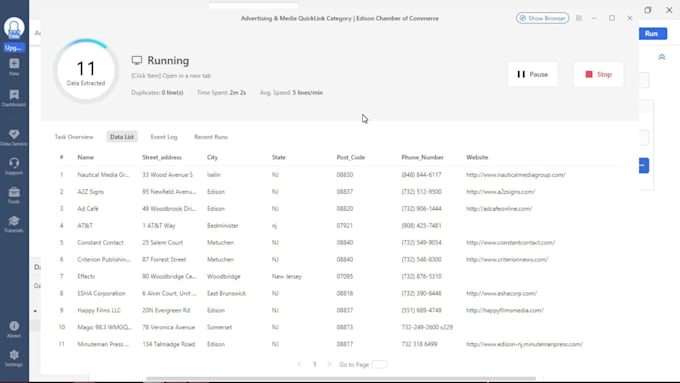Open Tutorials graduation cap icon
The image size is (680, 383).
point(14,224)
